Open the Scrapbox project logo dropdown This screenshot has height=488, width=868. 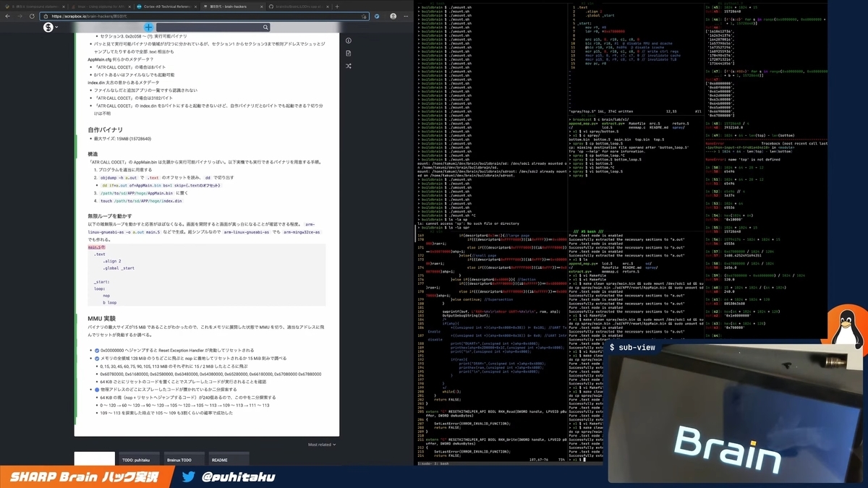click(x=51, y=27)
